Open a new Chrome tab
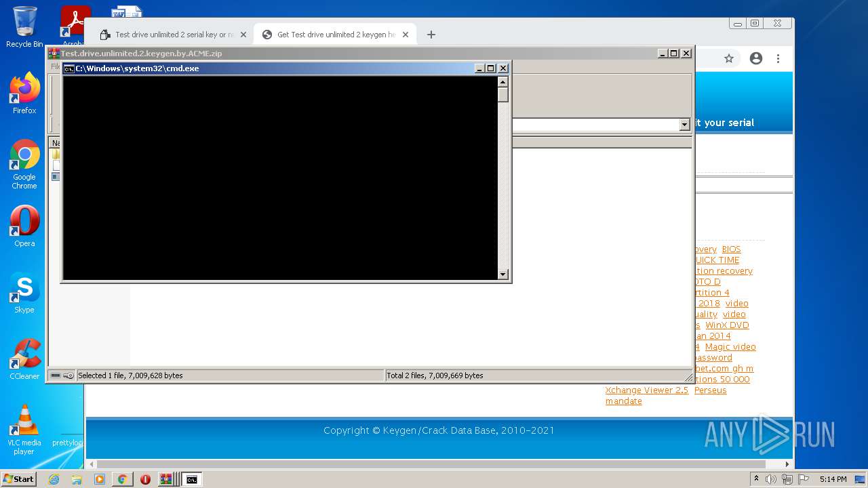This screenshot has height=488, width=868. [431, 35]
